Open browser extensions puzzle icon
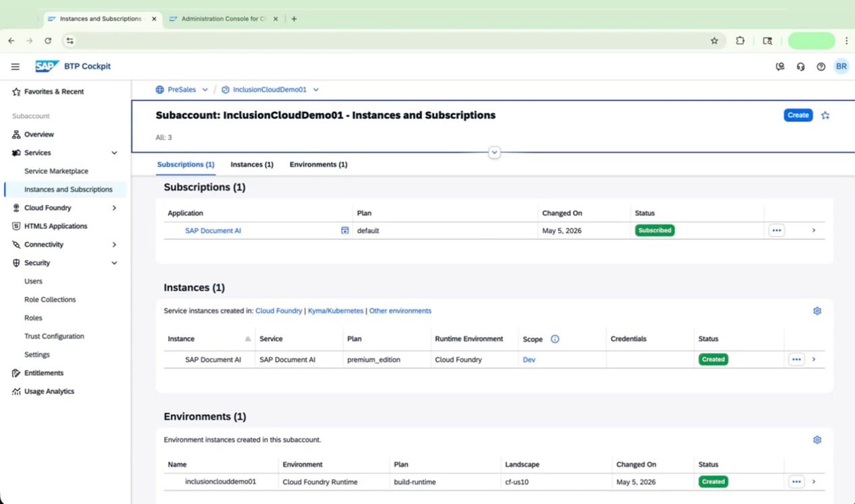 tap(740, 41)
